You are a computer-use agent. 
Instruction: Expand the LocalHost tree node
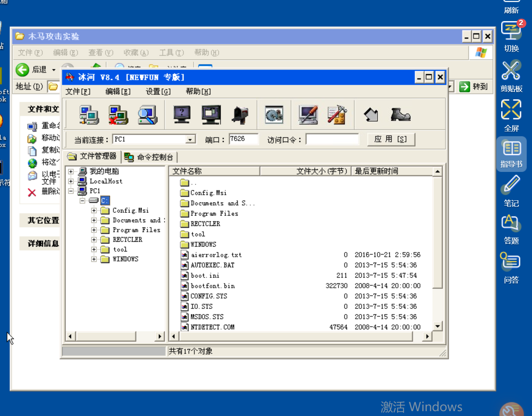coord(71,181)
